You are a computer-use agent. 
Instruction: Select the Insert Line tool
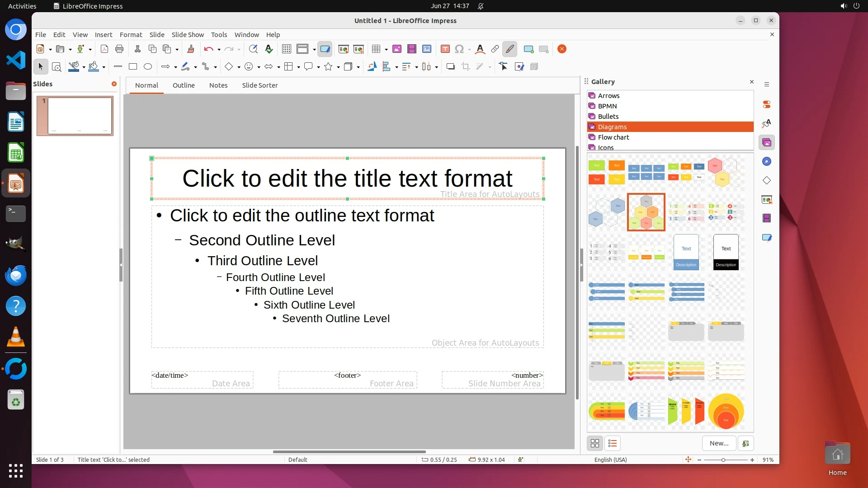point(118,67)
